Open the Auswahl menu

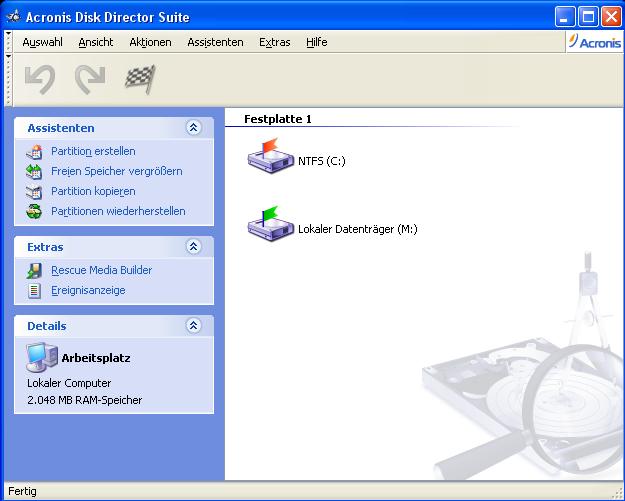[42, 42]
